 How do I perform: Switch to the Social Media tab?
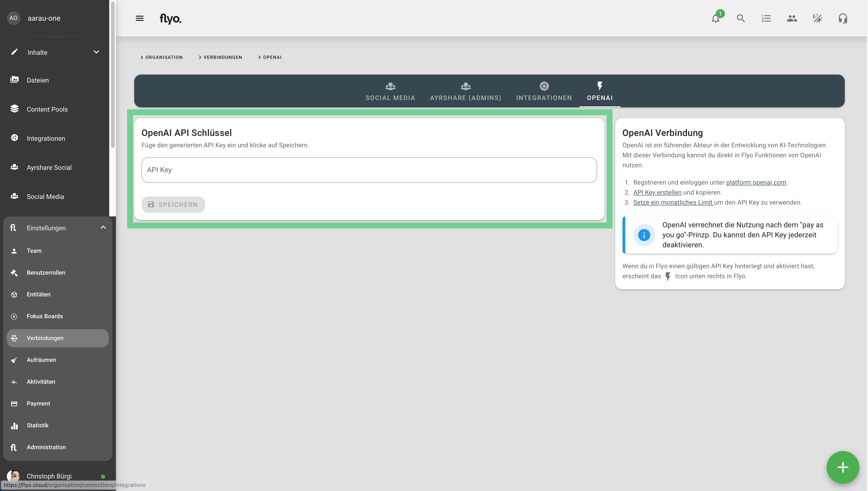[390, 91]
